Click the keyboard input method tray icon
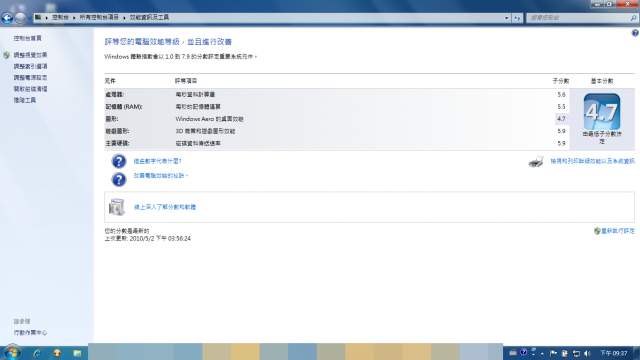 point(513,353)
